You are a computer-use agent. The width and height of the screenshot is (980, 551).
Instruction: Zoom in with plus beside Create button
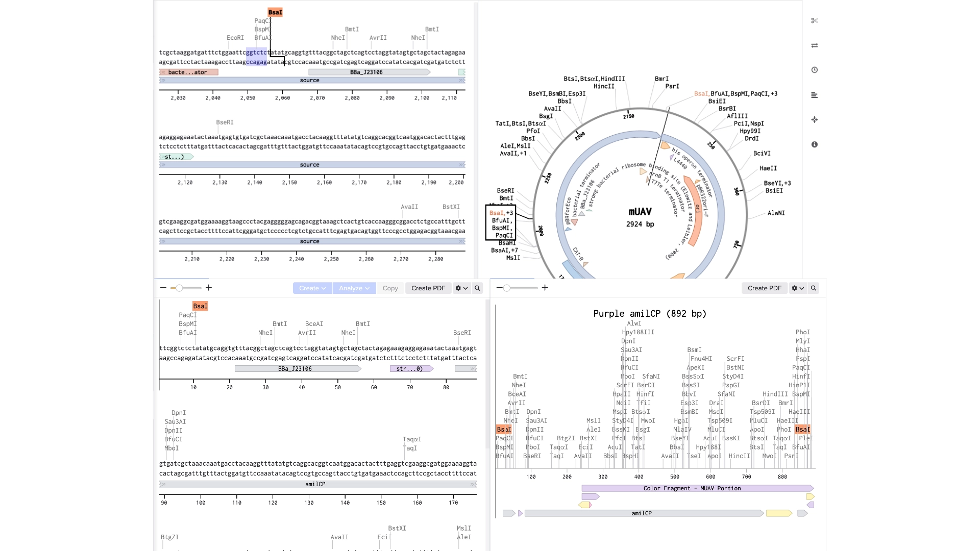click(208, 288)
